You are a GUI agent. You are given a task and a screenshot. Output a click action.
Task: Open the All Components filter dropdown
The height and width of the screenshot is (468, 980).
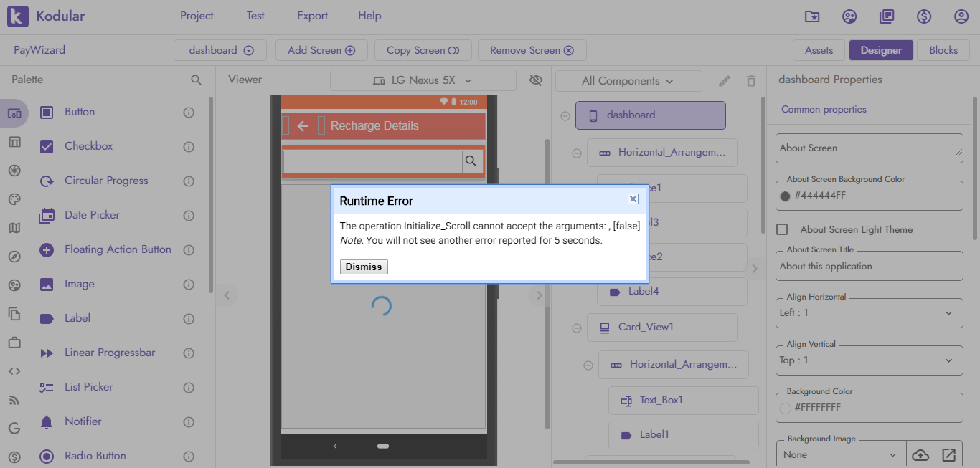coord(628,81)
